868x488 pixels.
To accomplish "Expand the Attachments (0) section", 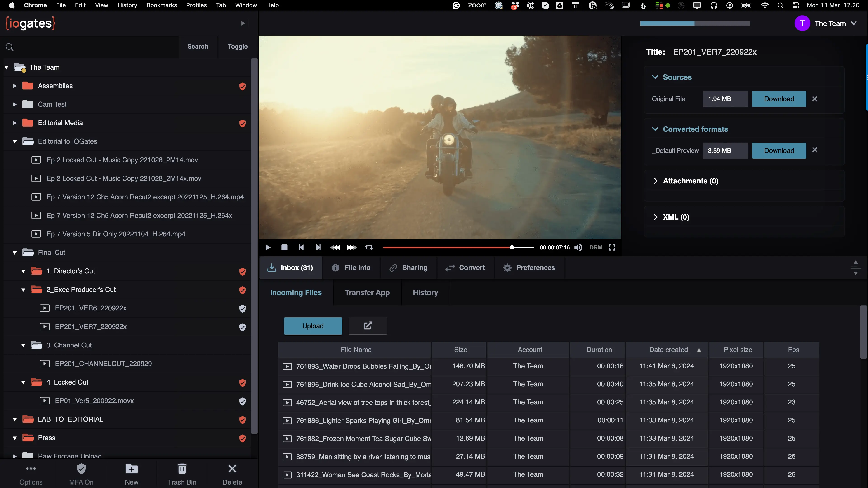I will [656, 181].
